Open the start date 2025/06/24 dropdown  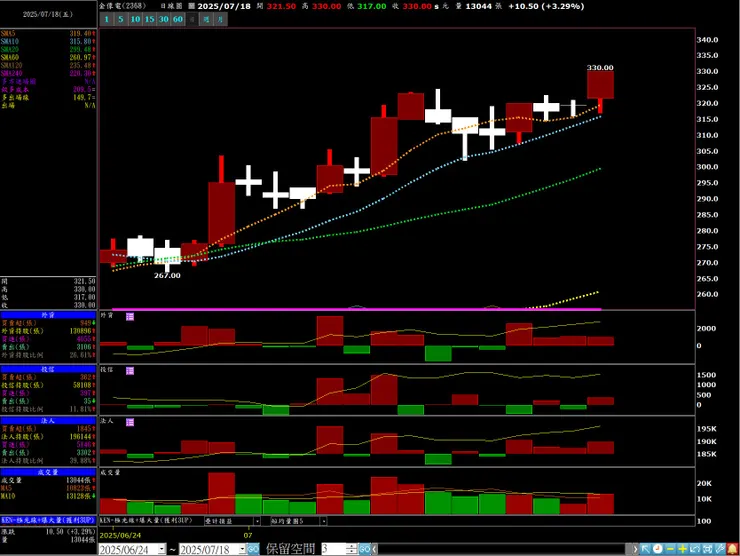162,549
